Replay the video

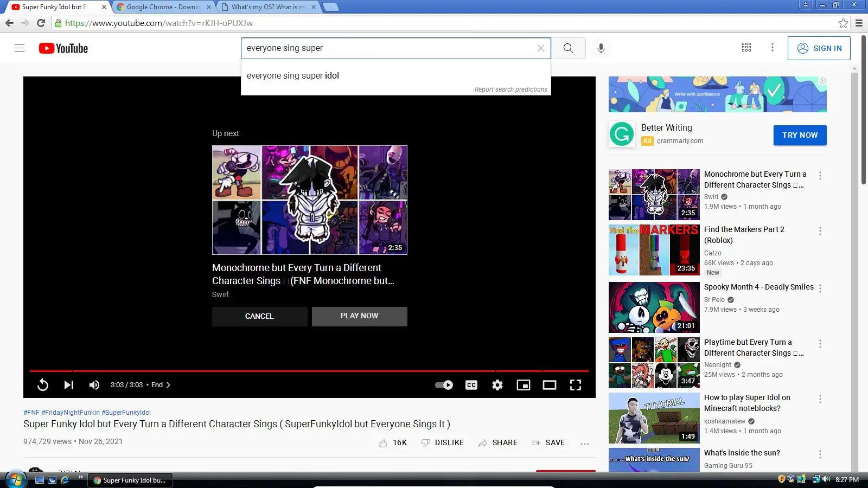(43, 385)
